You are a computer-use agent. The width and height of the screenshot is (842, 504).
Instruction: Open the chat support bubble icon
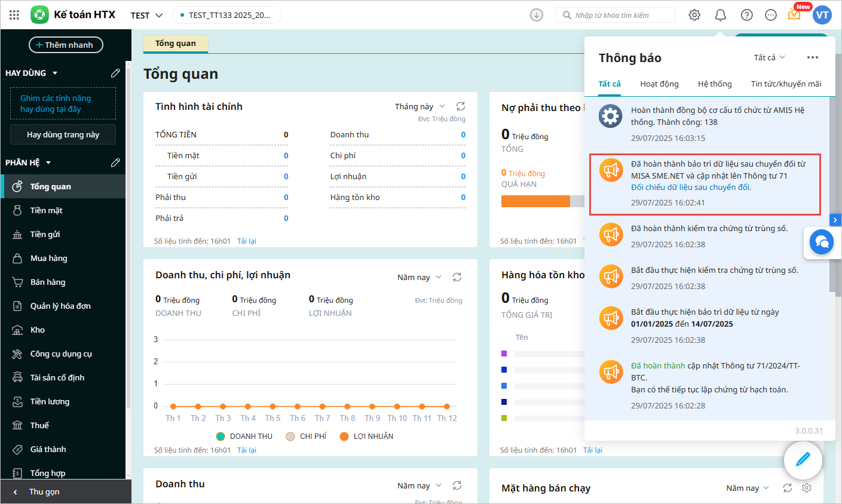click(x=821, y=242)
